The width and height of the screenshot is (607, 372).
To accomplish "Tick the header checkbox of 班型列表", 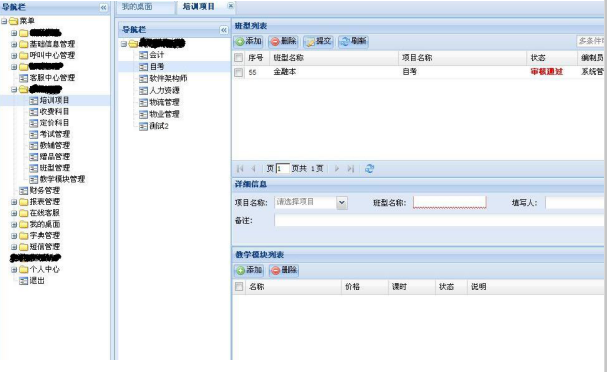I will (239, 58).
